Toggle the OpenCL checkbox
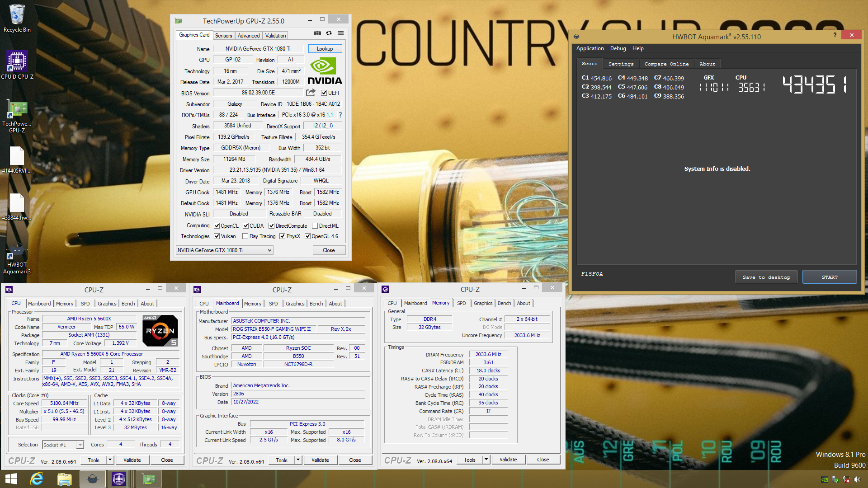The height and width of the screenshot is (488, 868). pyautogui.click(x=217, y=226)
